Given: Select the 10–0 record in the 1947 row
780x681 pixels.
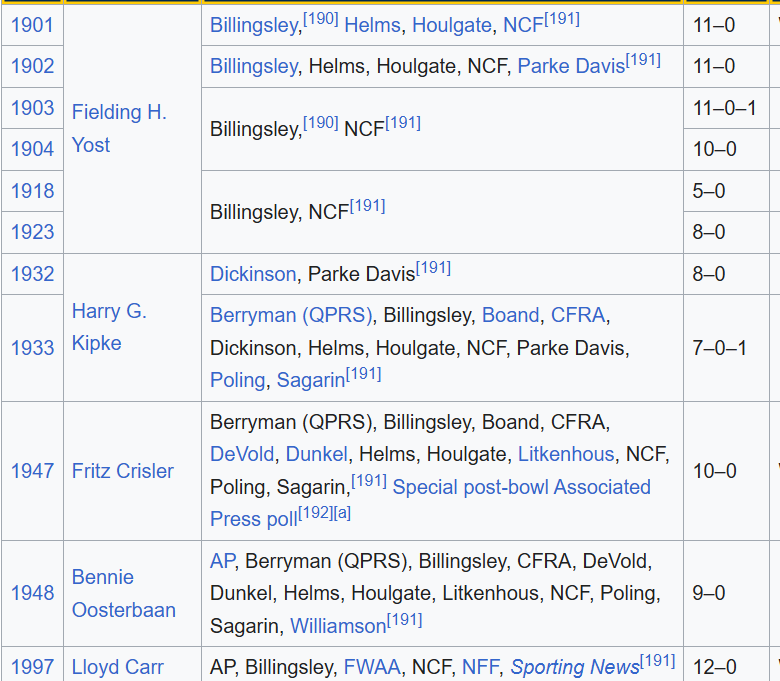Looking at the screenshot, I should point(714,471).
